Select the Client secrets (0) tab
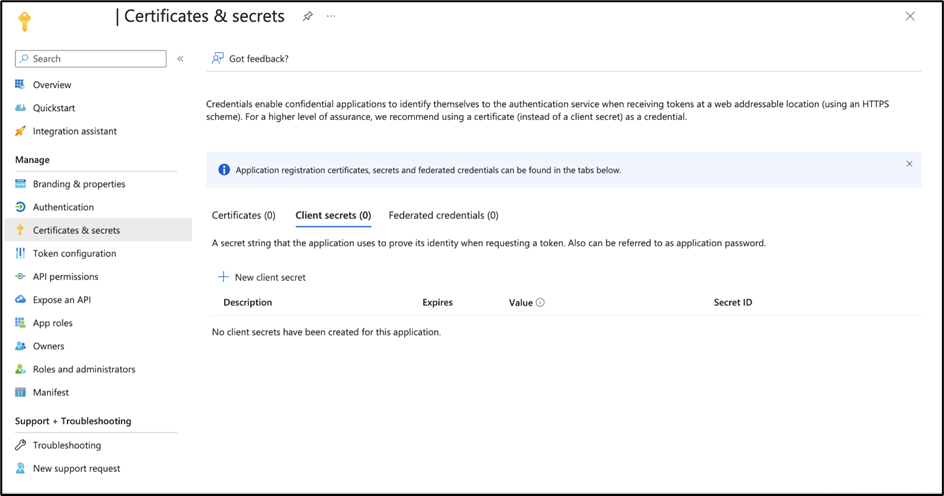 pos(333,215)
